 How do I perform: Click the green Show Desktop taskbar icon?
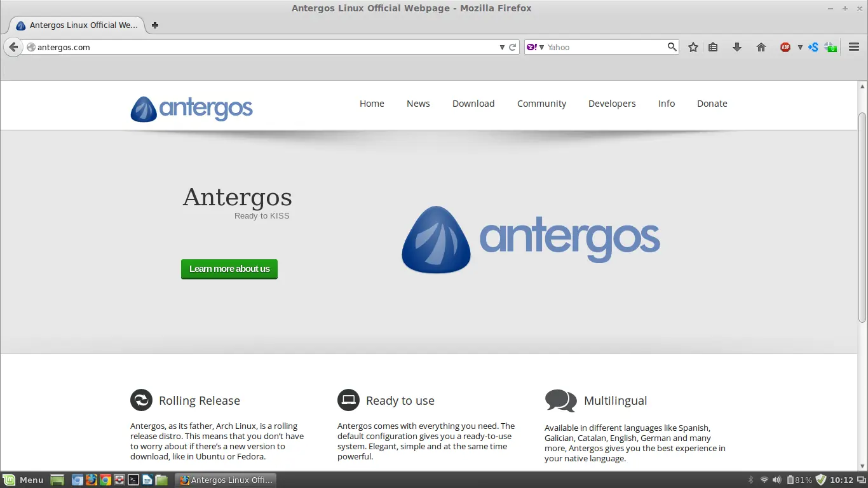pyautogui.click(x=57, y=480)
